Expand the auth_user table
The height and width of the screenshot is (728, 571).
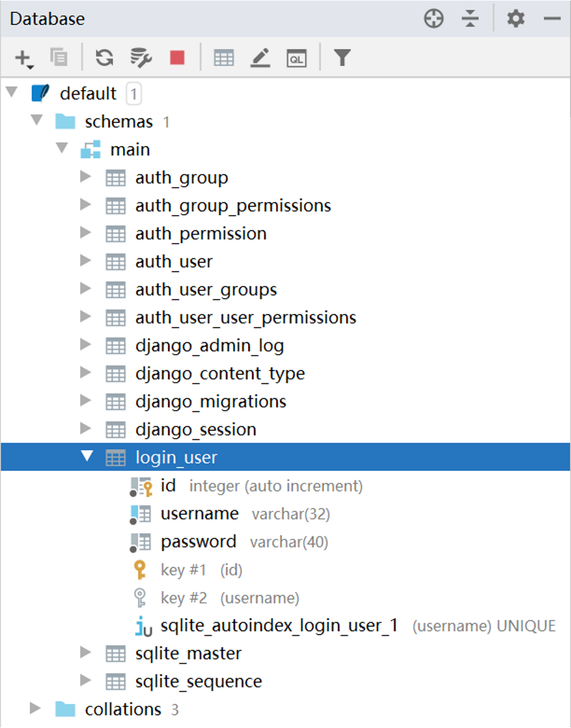coord(85,261)
